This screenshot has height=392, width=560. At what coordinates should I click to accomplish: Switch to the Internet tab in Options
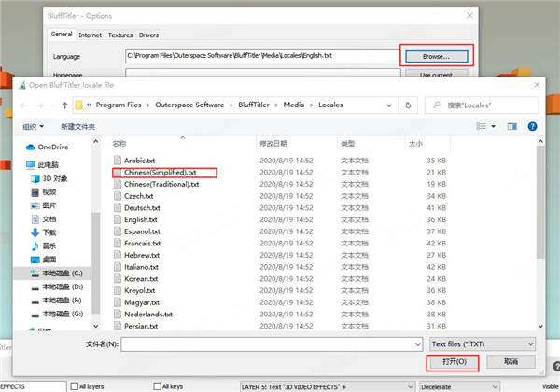click(90, 35)
